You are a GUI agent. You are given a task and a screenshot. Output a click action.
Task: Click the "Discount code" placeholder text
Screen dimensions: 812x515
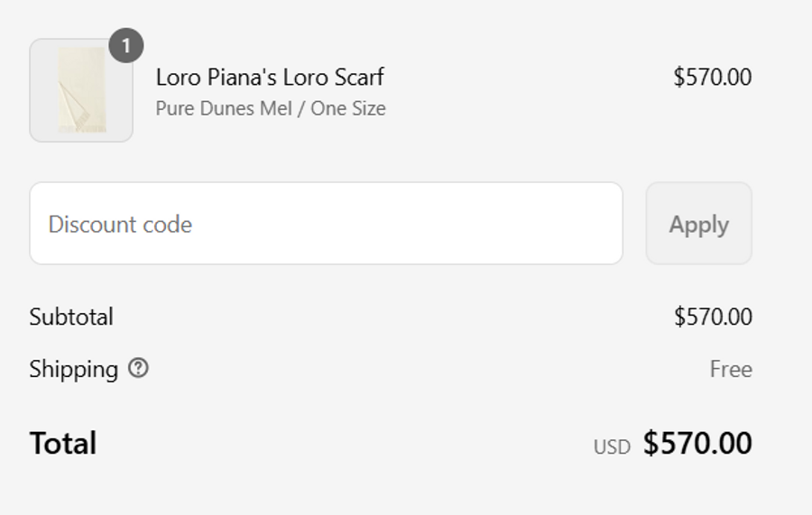coord(120,224)
